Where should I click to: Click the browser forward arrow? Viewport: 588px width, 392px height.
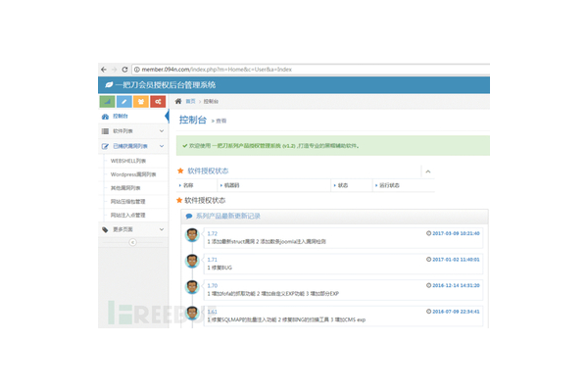pyautogui.click(x=115, y=70)
